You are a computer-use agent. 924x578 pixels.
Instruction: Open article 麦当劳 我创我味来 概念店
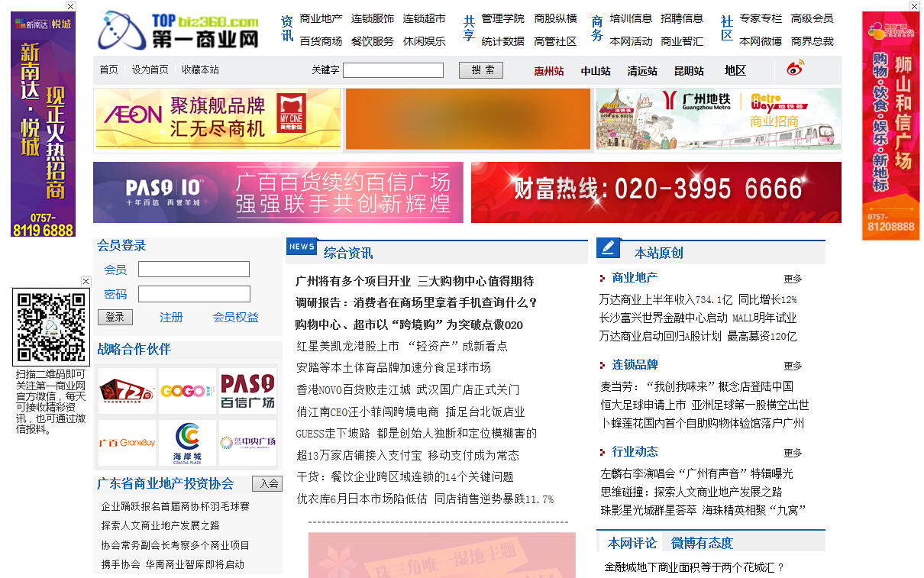point(697,386)
